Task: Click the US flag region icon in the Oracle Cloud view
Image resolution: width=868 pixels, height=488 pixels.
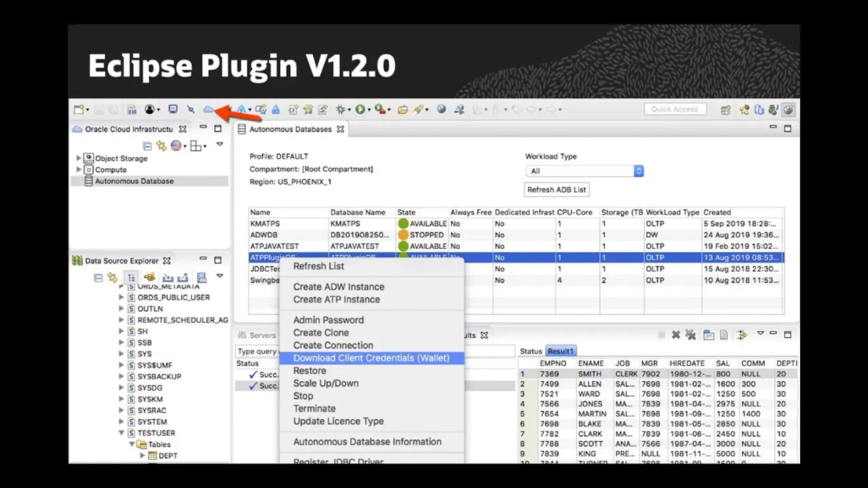Action: [176, 146]
